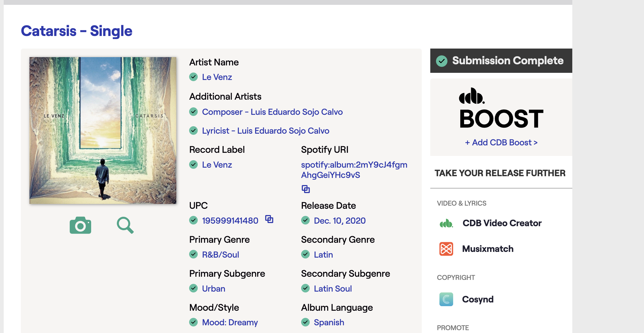Image resolution: width=644 pixels, height=333 pixels.
Task: Click the Add CDB Boost link
Action: pyautogui.click(x=501, y=142)
